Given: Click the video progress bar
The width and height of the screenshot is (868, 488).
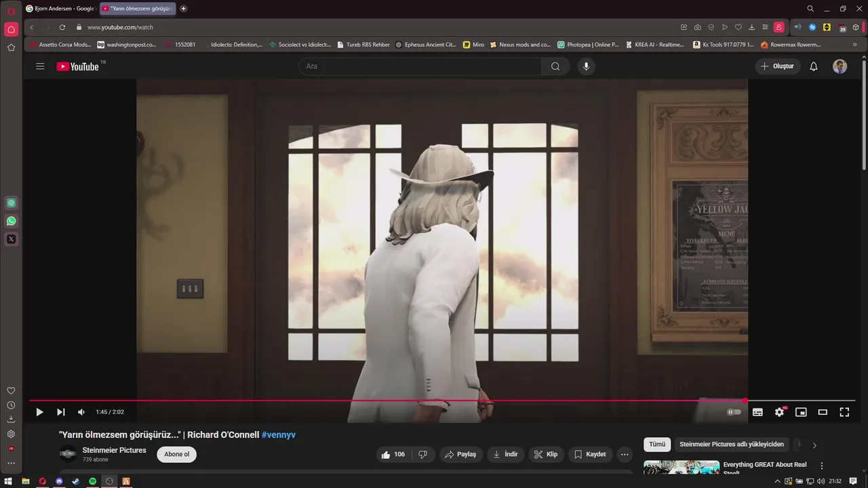Looking at the screenshot, I should [x=442, y=401].
